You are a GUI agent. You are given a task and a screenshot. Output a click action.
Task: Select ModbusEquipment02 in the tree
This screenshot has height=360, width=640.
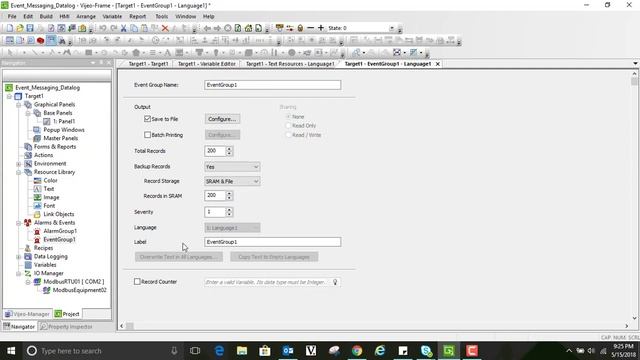(79, 290)
